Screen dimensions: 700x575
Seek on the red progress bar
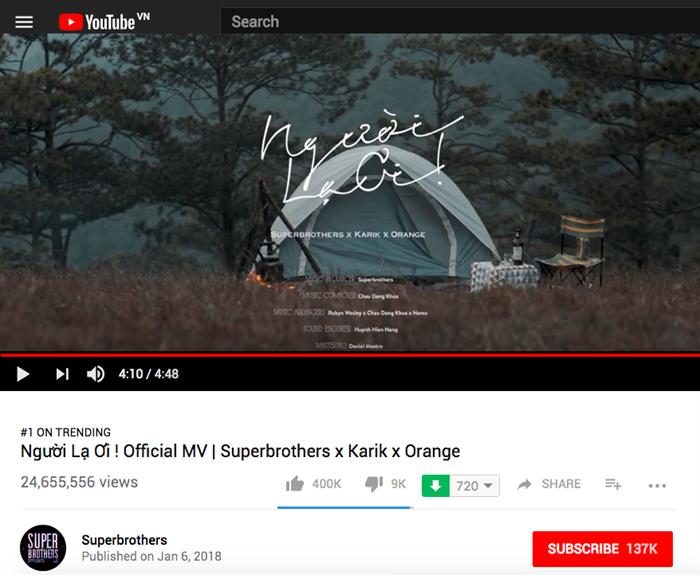click(x=350, y=355)
